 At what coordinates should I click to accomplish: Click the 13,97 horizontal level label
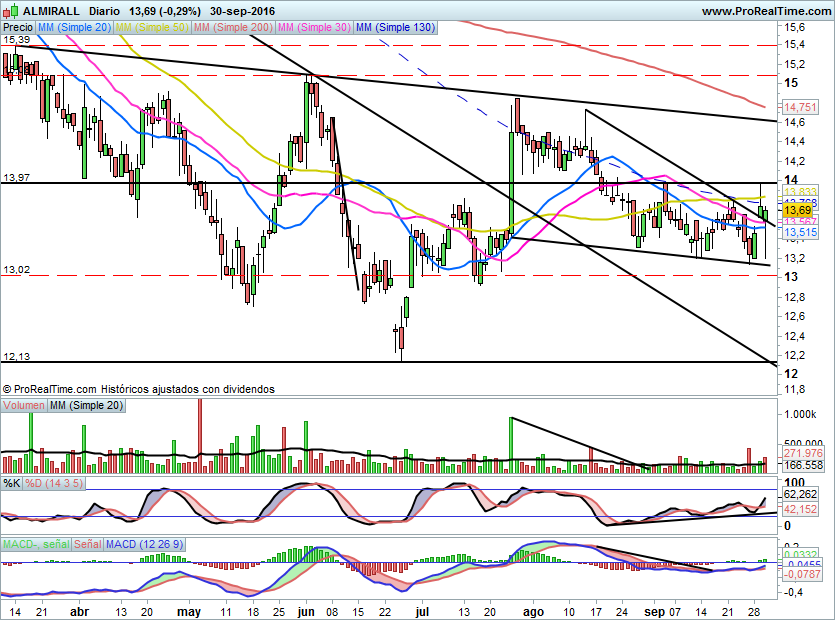coord(17,177)
